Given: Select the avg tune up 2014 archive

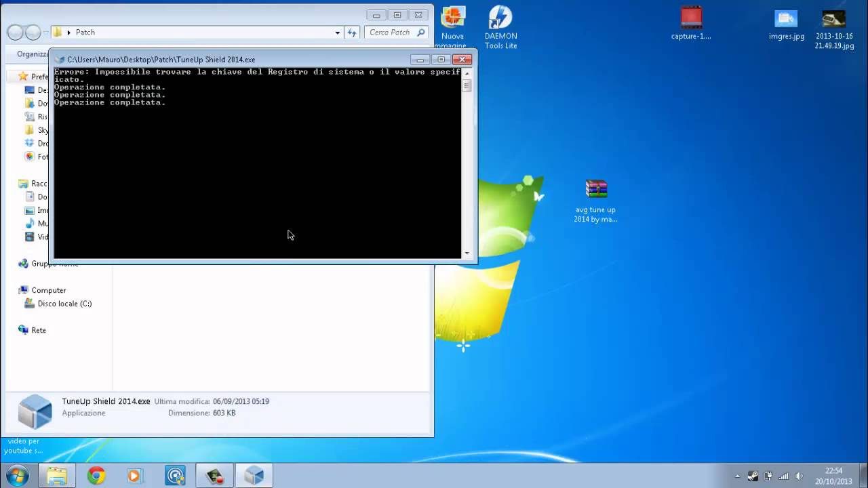Looking at the screenshot, I should [x=596, y=201].
